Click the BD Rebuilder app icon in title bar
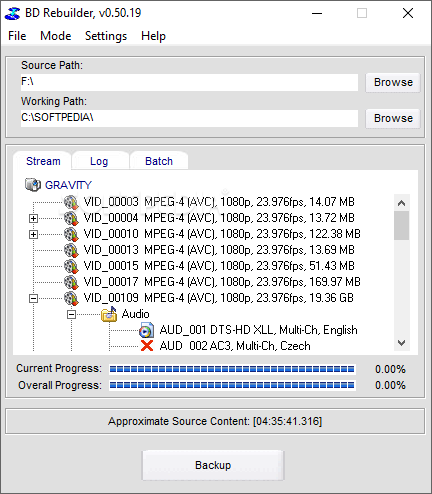 click(x=13, y=13)
